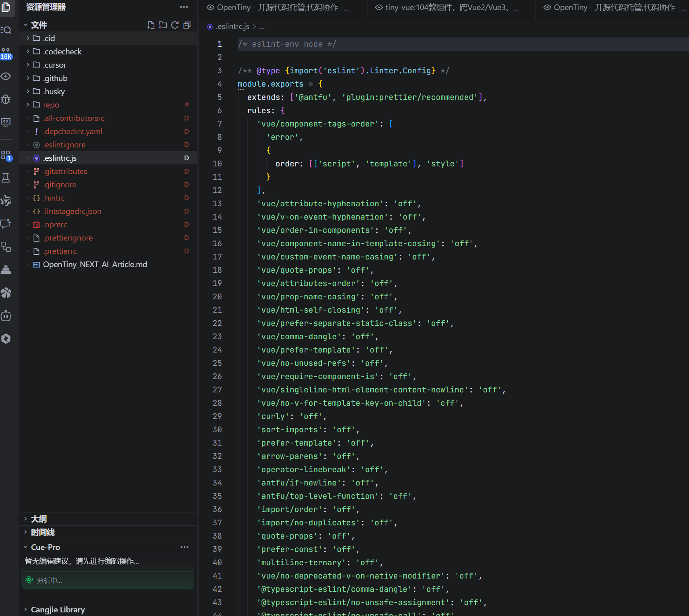Open the Search activity bar icon
Screen dimensions: 689x616
6,30
